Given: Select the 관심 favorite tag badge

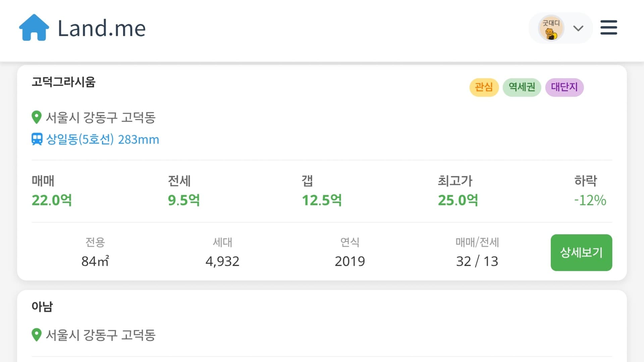Looking at the screenshot, I should 484,87.
